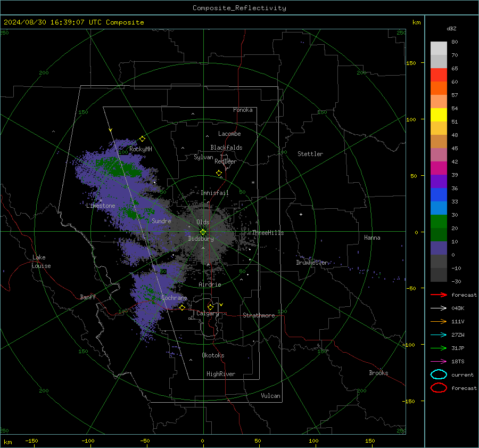Image resolution: width=479 pixels, height=448 pixels.
Task: Click the yellow 54 dBZ color swatch
Action: [x=439, y=115]
